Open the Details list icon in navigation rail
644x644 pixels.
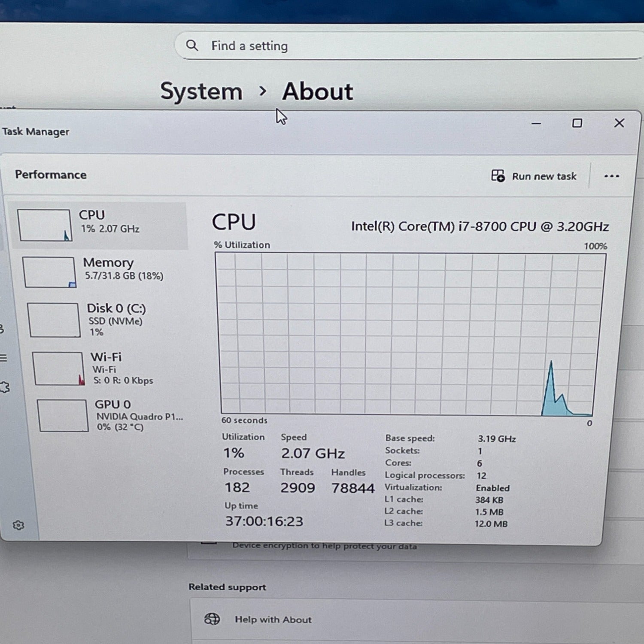pyautogui.click(x=3, y=358)
